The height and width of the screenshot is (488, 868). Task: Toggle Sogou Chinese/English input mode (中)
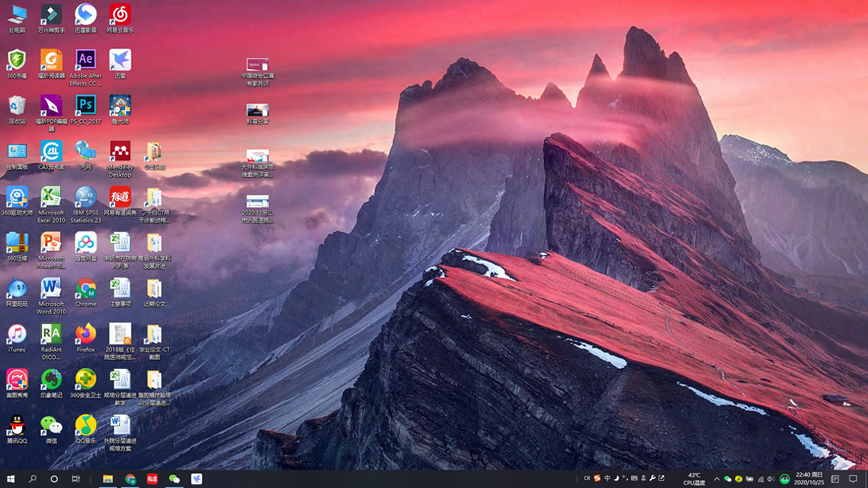(x=607, y=478)
